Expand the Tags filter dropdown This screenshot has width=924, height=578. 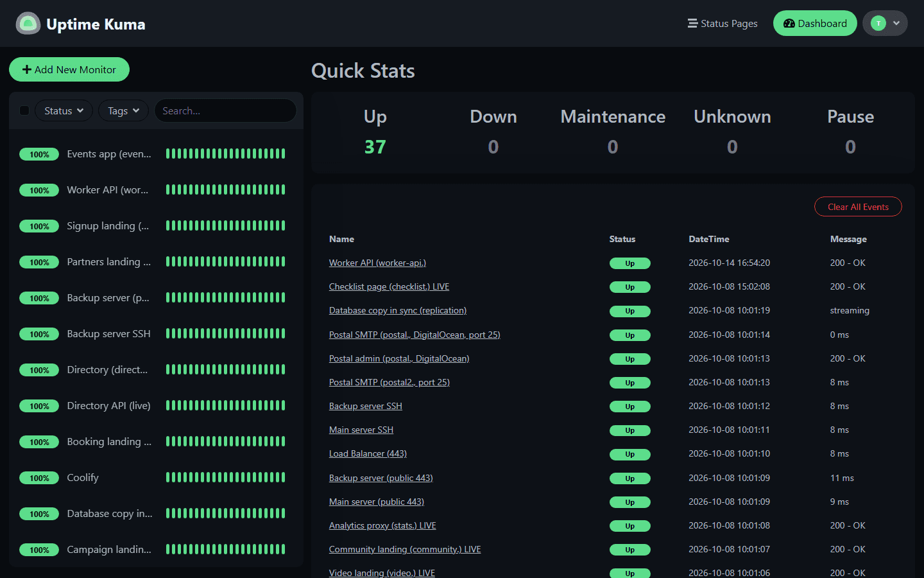123,111
